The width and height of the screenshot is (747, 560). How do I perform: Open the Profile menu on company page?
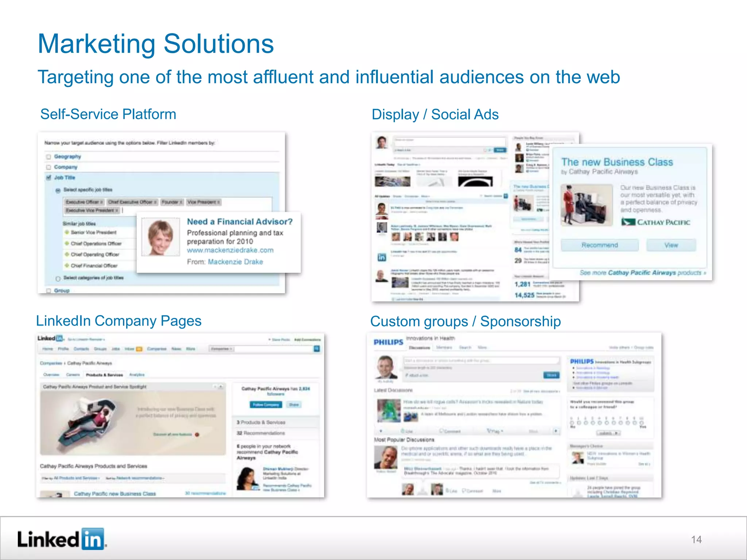[x=63, y=349]
